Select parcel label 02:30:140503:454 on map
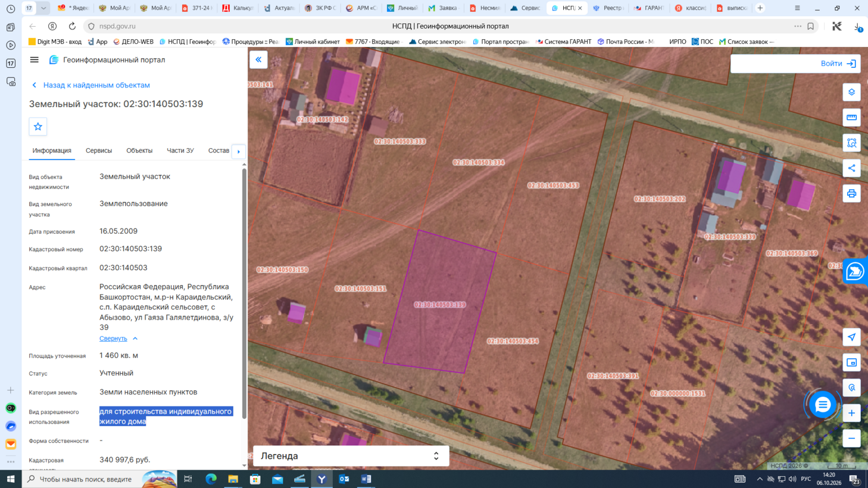The height and width of the screenshot is (488, 868). click(513, 341)
